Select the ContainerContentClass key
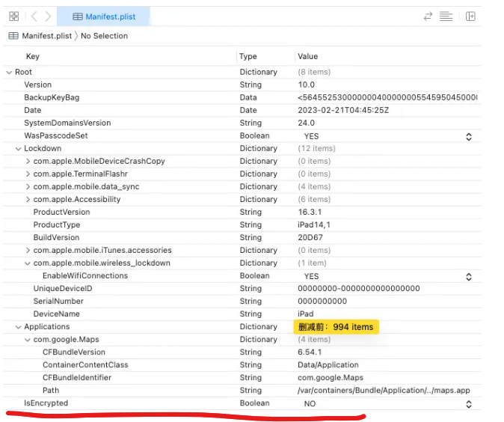Screen dimensions: 504x422 [x=85, y=364]
